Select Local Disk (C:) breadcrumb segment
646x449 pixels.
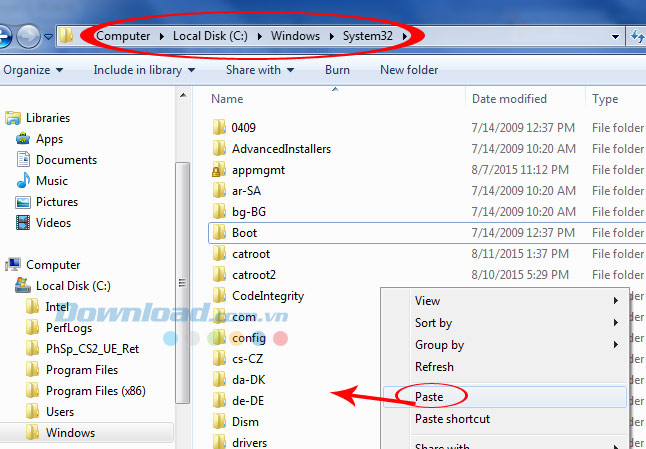point(210,36)
